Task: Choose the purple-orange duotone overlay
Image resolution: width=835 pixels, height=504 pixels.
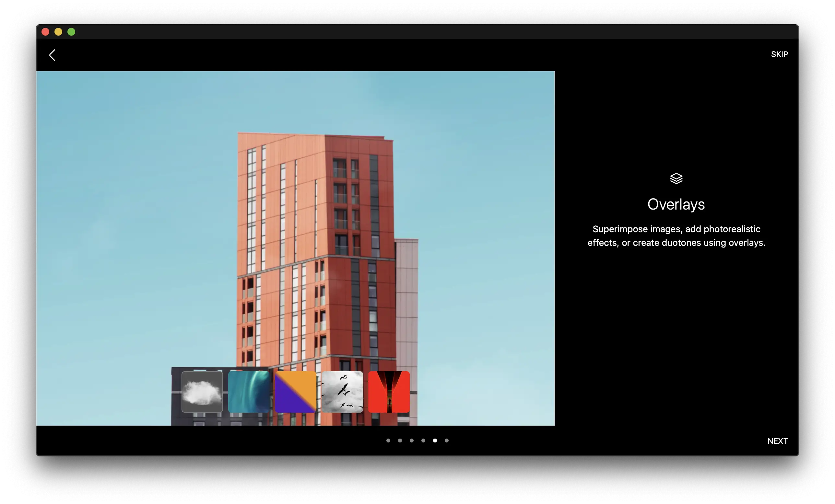Action: click(296, 392)
